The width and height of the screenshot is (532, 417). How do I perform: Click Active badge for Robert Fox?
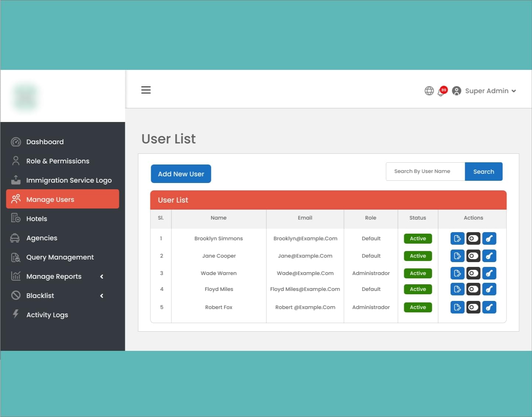pyautogui.click(x=418, y=307)
